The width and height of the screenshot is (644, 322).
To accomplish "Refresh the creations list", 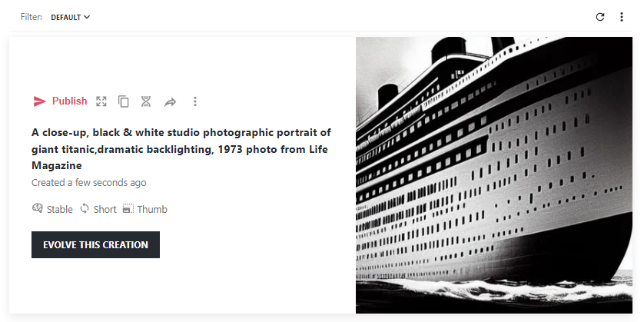I will tap(600, 17).
